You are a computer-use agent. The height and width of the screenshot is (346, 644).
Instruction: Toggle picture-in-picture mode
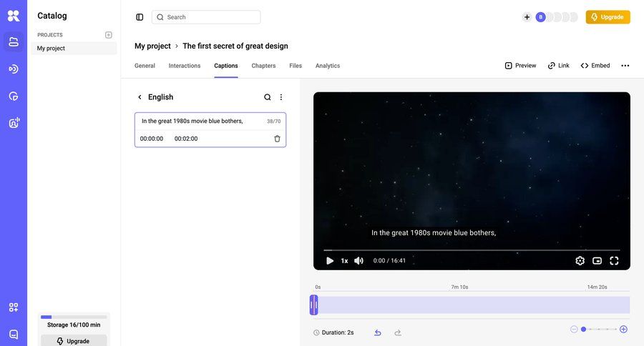tap(597, 261)
